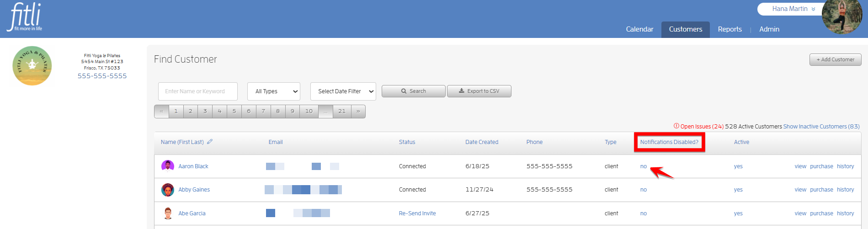
Task: Sort by the Email column
Action: click(276, 142)
